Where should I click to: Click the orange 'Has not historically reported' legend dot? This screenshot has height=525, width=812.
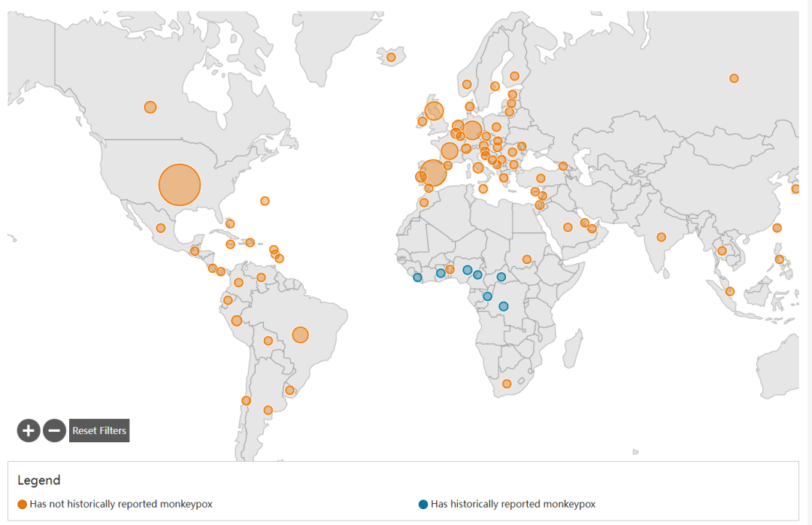[23, 504]
